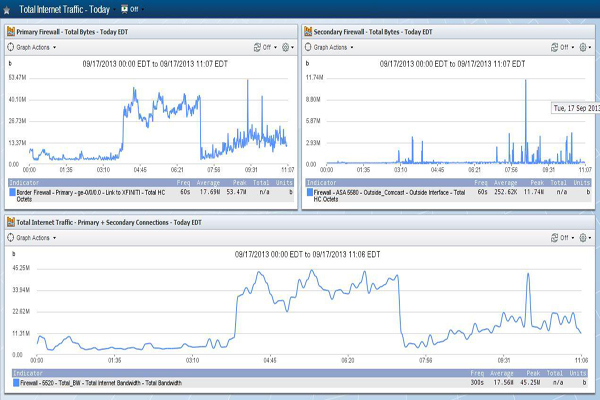Open Graph Actions in Primary Firewall panel

(x=35, y=47)
